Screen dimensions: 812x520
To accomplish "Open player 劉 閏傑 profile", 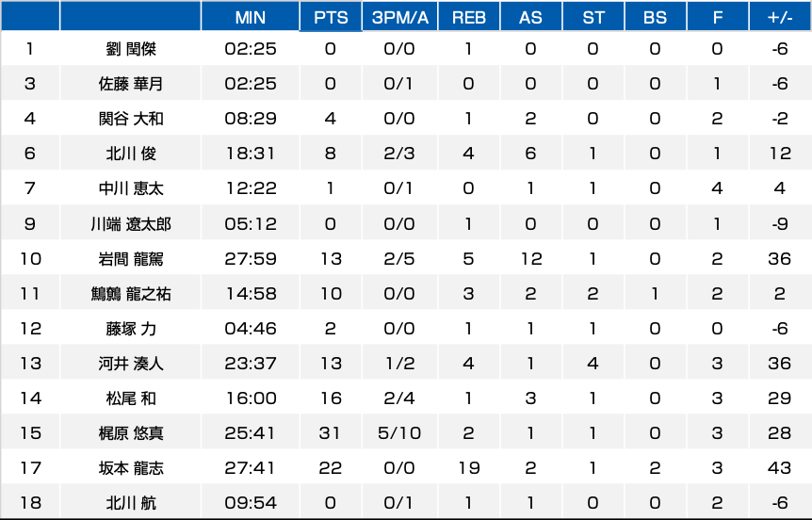I will coord(131,49).
